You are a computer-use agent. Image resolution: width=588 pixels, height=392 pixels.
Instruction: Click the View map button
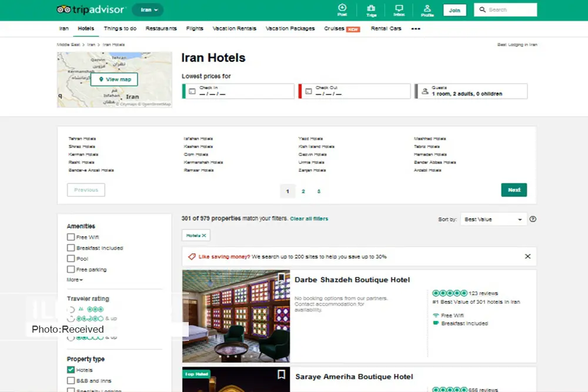click(x=115, y=79)
